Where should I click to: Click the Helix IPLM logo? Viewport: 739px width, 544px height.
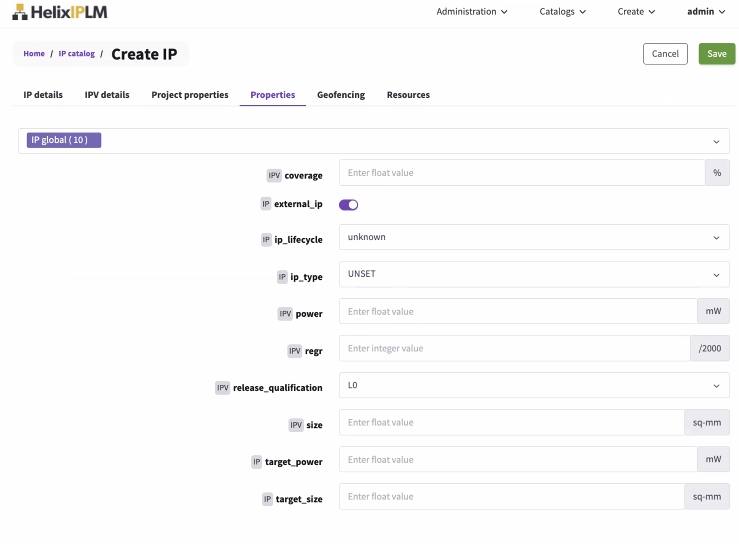60,12
